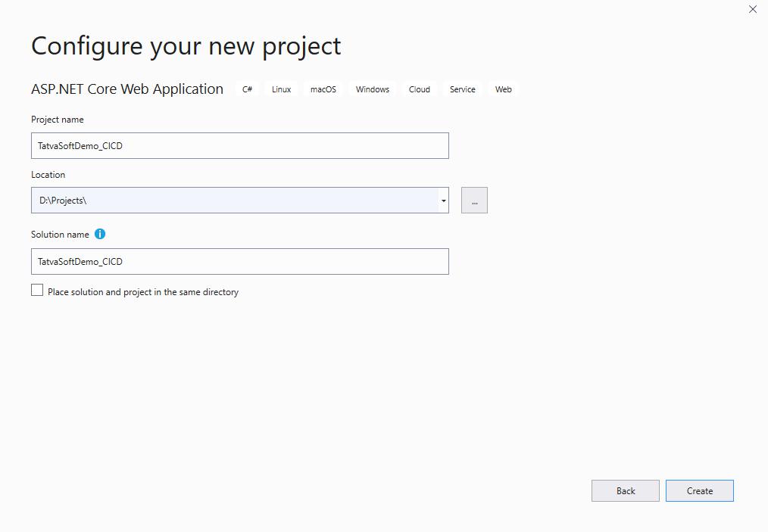Click the C# tag

tap(248, 89)
